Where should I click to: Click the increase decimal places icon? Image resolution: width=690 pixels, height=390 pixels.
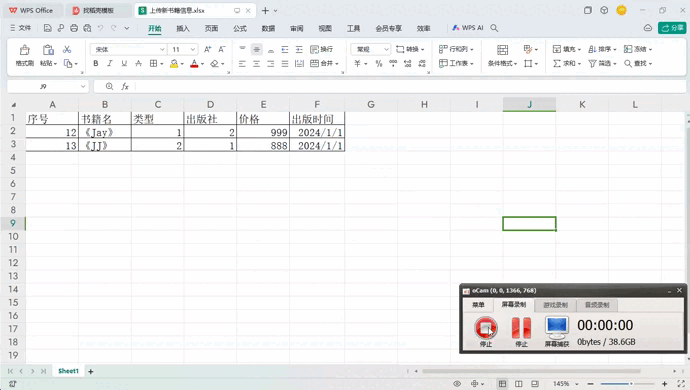(x=407, y=63)
